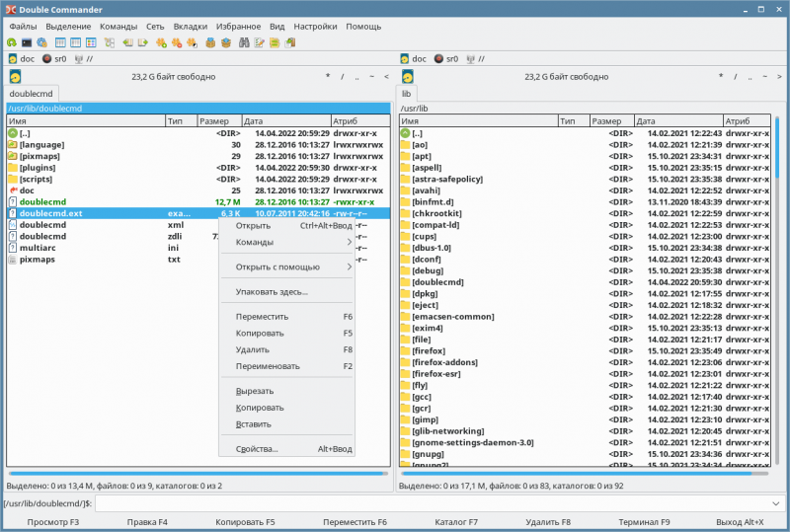Click unselect group icon with red minus
The height and width of the screenshot is (532, 790).
coord(177,42)
